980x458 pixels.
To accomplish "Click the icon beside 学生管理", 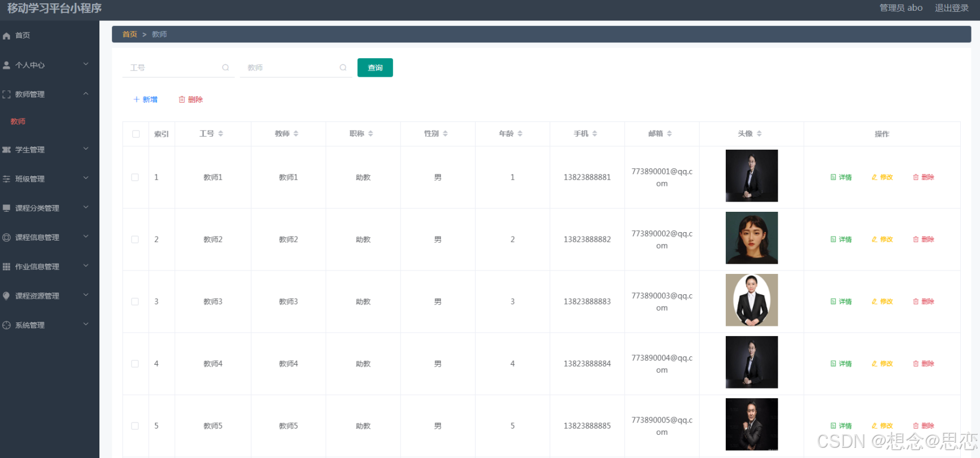I will click(x=7, y=150).
